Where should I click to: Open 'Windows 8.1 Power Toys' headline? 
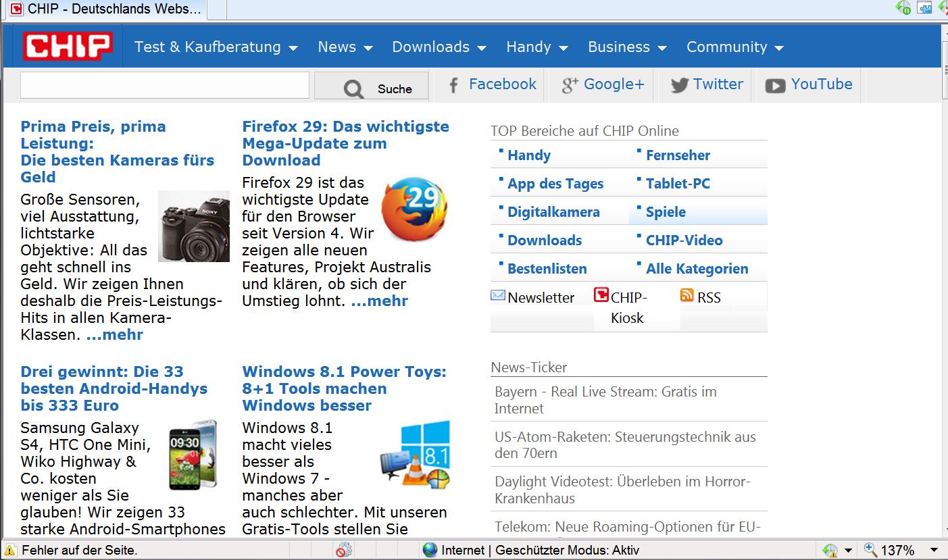[345, 388]
